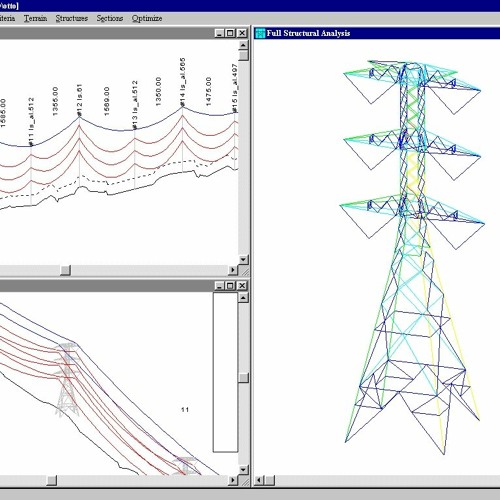Select structure label #13 ls_al.512
The image size is (500, 500).
[x=134, y=105]
